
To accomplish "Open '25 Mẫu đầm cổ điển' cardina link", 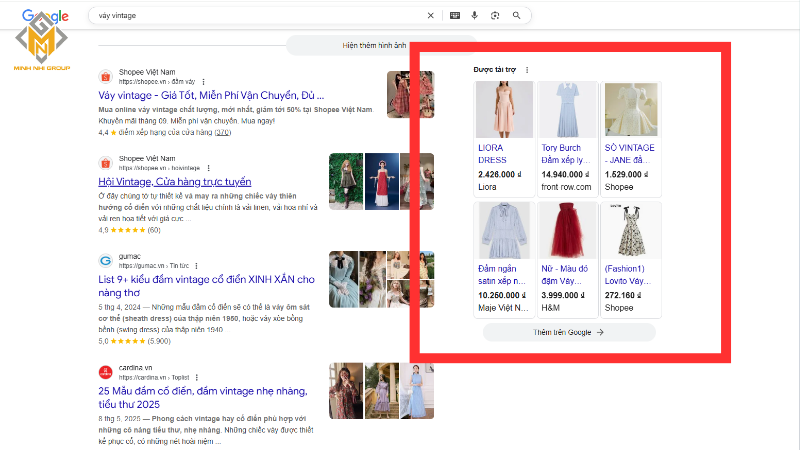I will pos(203,397).
